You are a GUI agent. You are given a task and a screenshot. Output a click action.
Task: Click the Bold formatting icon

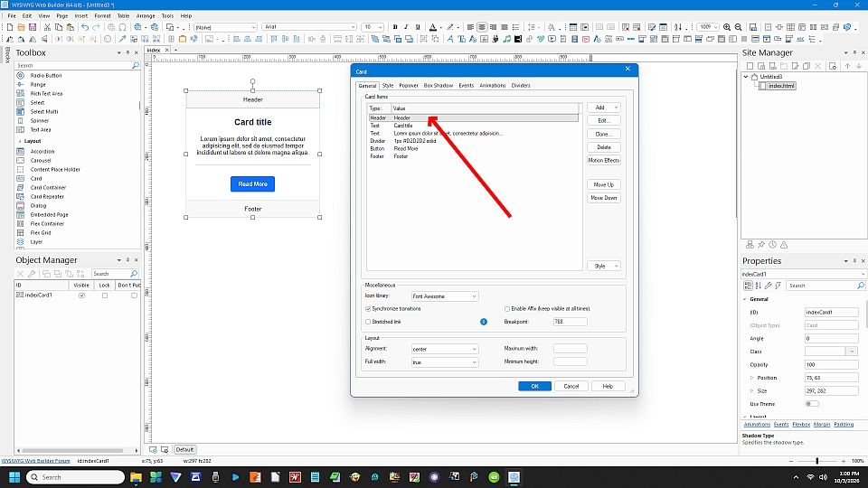coord(395,27)
